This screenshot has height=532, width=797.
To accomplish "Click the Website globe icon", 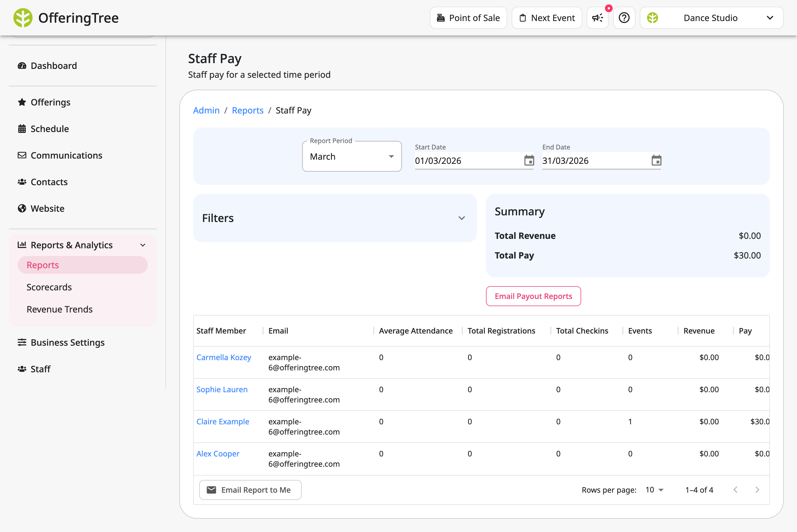I will 22,208.
